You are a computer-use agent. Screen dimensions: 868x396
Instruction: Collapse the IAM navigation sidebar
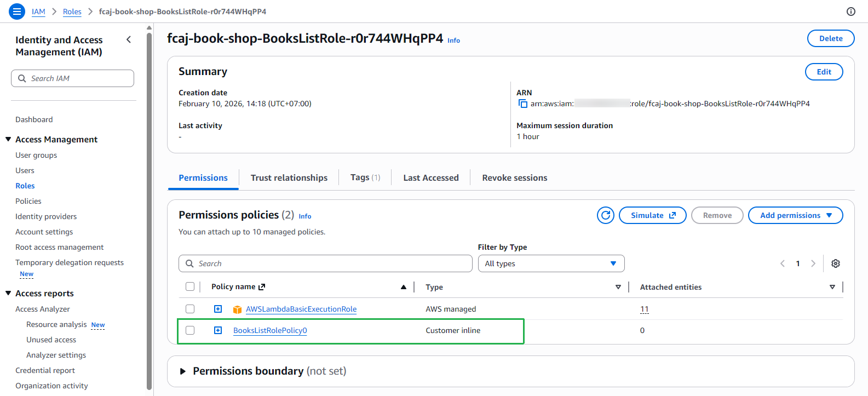(x=129, y=39)
